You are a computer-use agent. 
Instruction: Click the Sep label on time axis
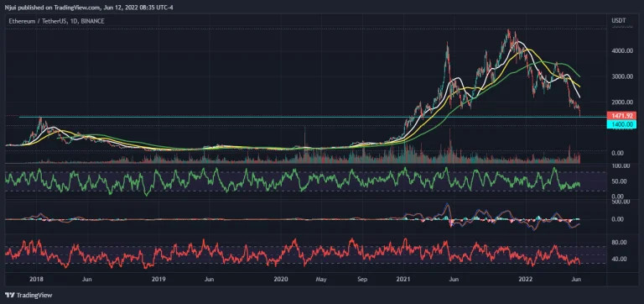[x=362, y=280]
